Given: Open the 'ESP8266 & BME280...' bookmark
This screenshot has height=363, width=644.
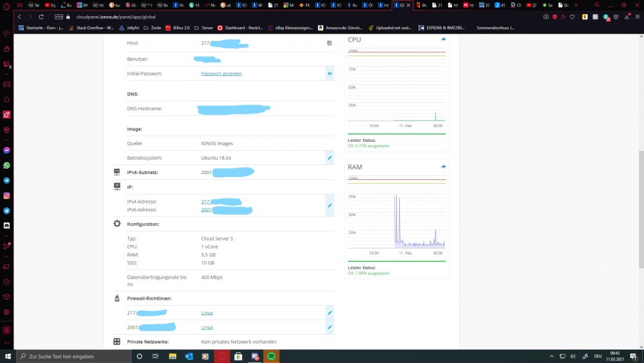Looking at the screenshot, I should 442,28.
